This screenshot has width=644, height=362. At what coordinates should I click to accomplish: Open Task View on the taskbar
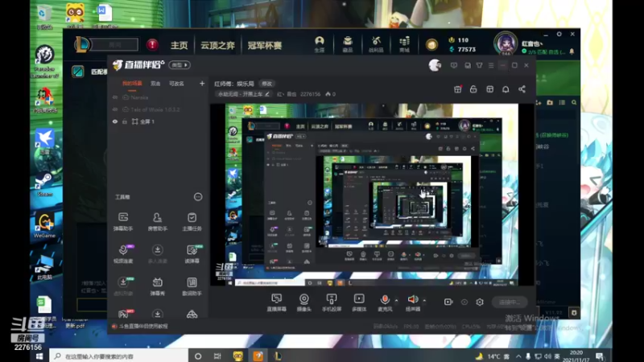pos(217,356)
